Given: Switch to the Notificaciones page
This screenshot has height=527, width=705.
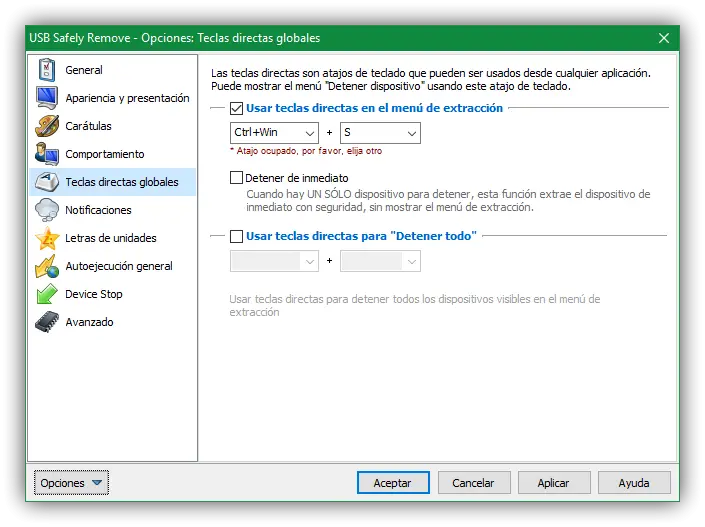Looking at the screenshot, I should [x=112, y=210].
